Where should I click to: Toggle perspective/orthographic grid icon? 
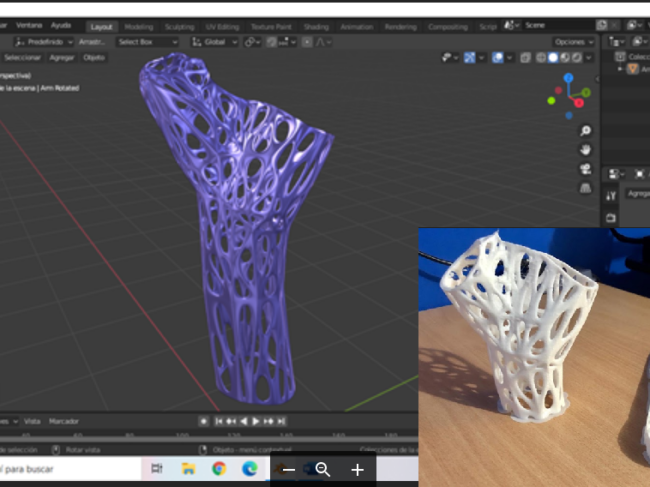585,188
